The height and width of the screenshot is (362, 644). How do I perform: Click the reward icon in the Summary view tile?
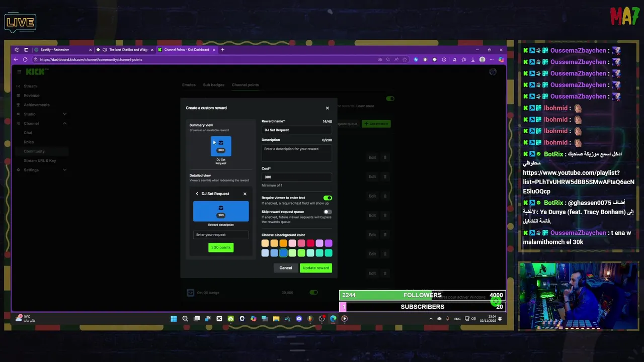[221, 143]
